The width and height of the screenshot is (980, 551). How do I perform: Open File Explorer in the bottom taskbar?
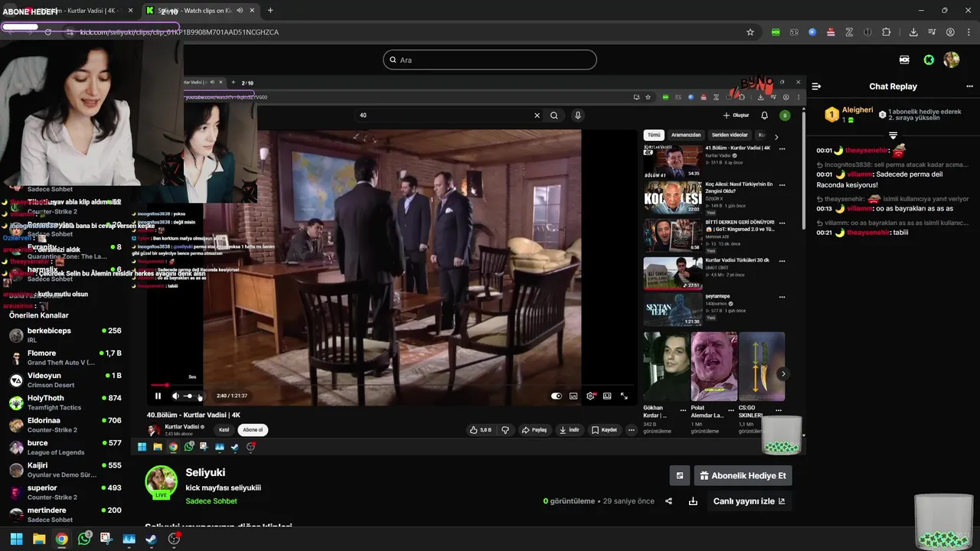(x=39, y=539)
